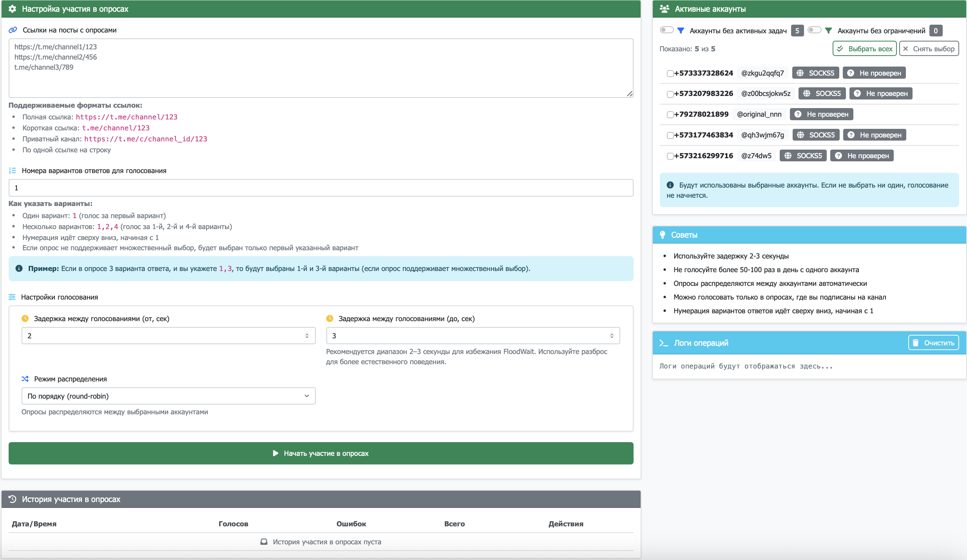Image resolution: width=967 pixels, height=560 pixels.
Task: Check the account +79278021899 checkbox
Action: pyautogui.click(x=670, y=114)
